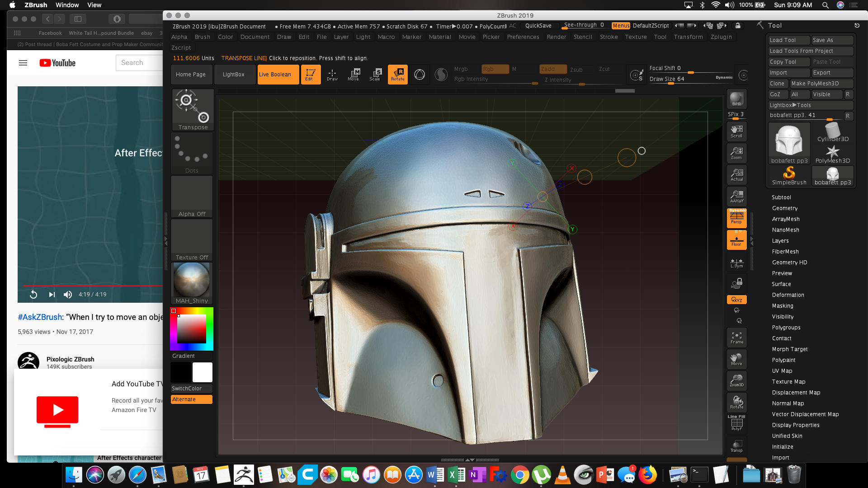
Task: Click the Actual size icon
Action: coord(736,175)
